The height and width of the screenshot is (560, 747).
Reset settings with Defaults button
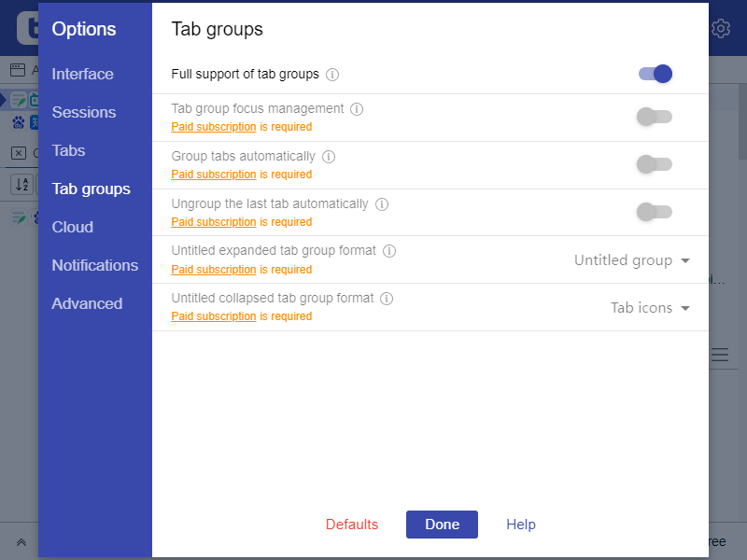(x=352, y=525)
